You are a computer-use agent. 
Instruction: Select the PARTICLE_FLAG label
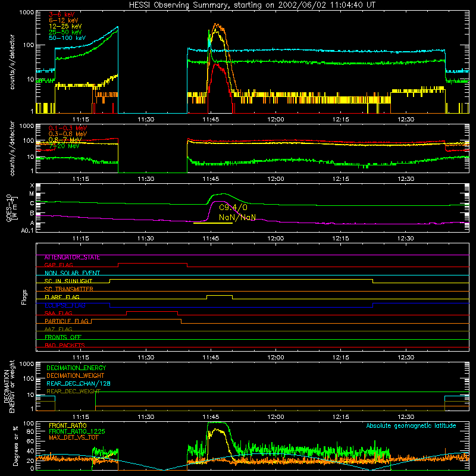pyautogui.click(x=67, y=321)
